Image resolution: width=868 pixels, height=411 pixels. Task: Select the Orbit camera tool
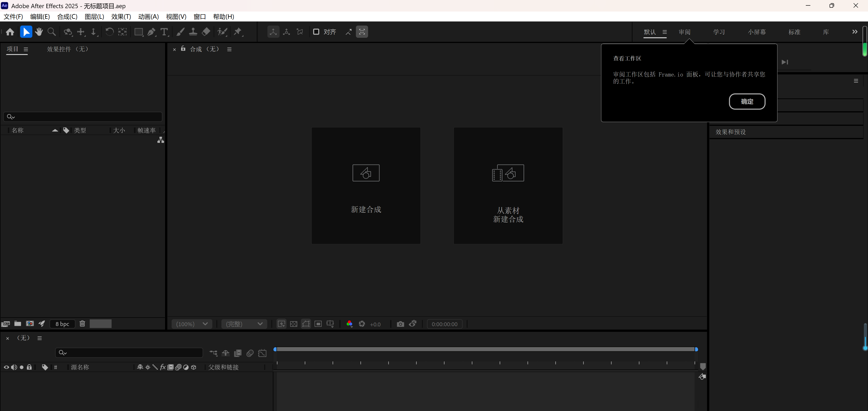tap(68, 32)
